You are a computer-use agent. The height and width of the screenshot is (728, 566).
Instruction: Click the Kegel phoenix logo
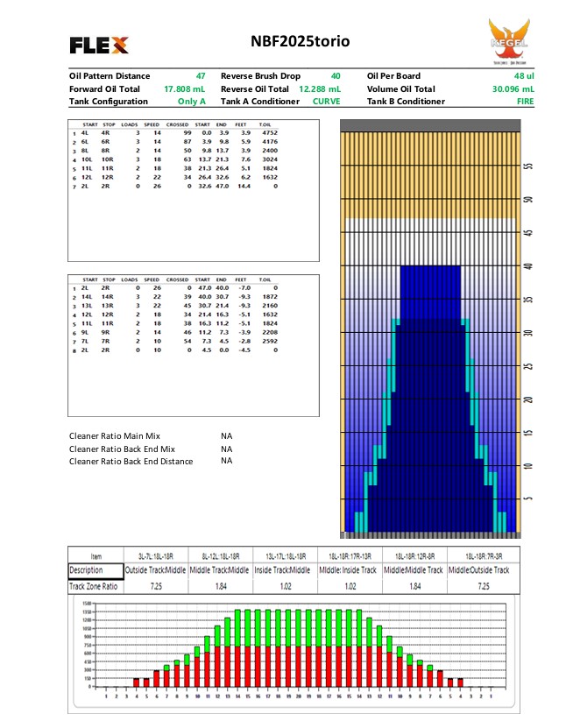(x=508, y=37)
